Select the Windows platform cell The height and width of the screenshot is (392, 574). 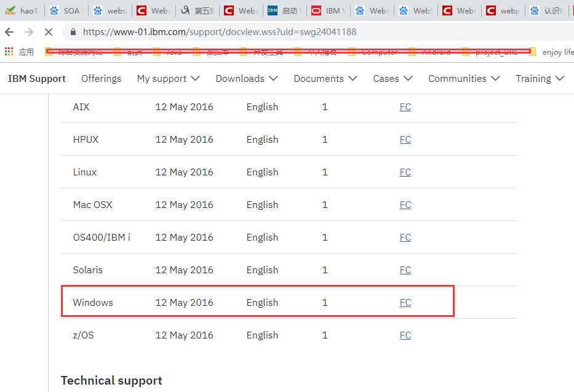click(x=93, y=302)
